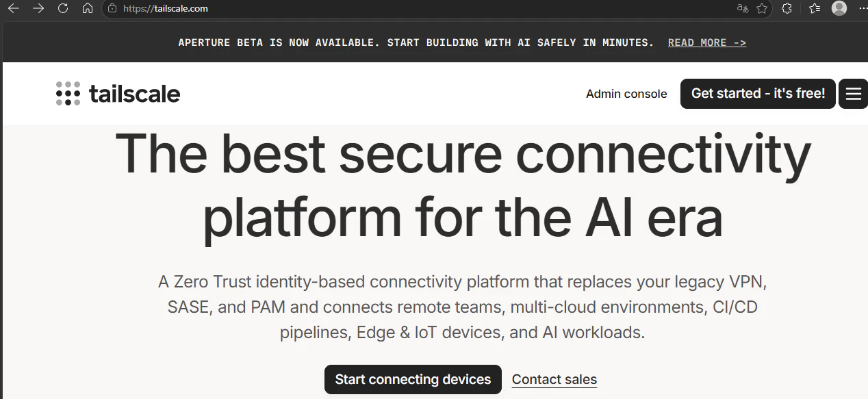868x399 pixels.
Task: Follow the READ MORE banner link
Action: point(707,42)
